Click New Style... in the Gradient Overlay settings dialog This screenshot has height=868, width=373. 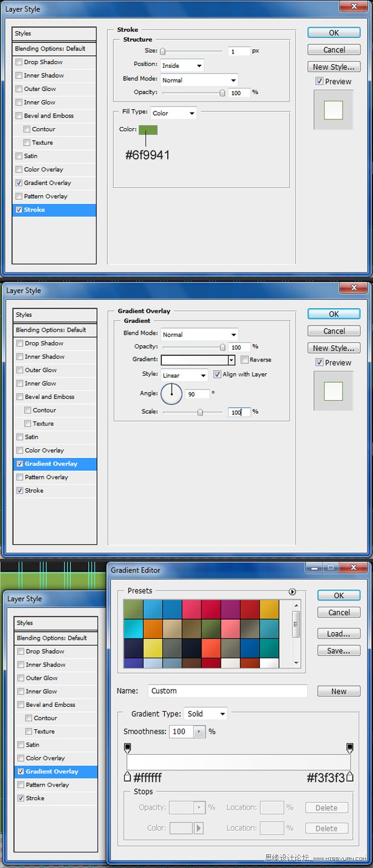coord(334,348)
